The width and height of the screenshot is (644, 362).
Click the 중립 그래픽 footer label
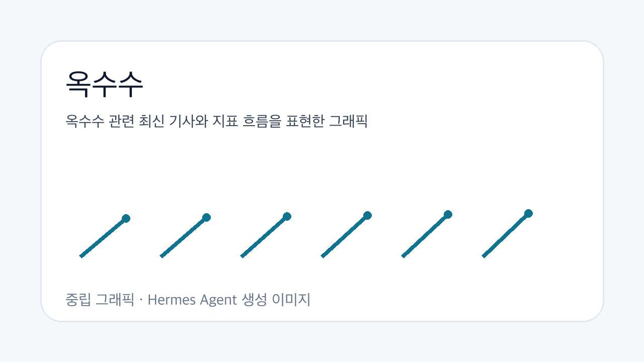[100, 300]
